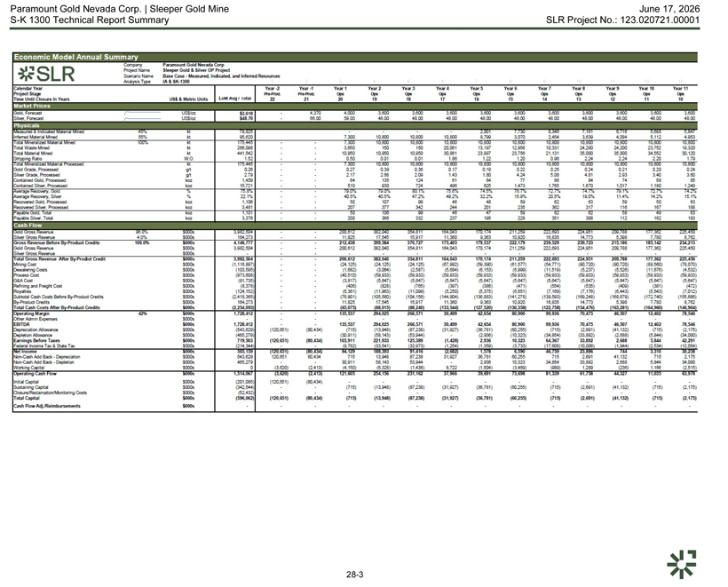This screenshot has height=587, width=728.
Task: Click the SLR starburst mark at the page bottom
Action: click(682, 564)
